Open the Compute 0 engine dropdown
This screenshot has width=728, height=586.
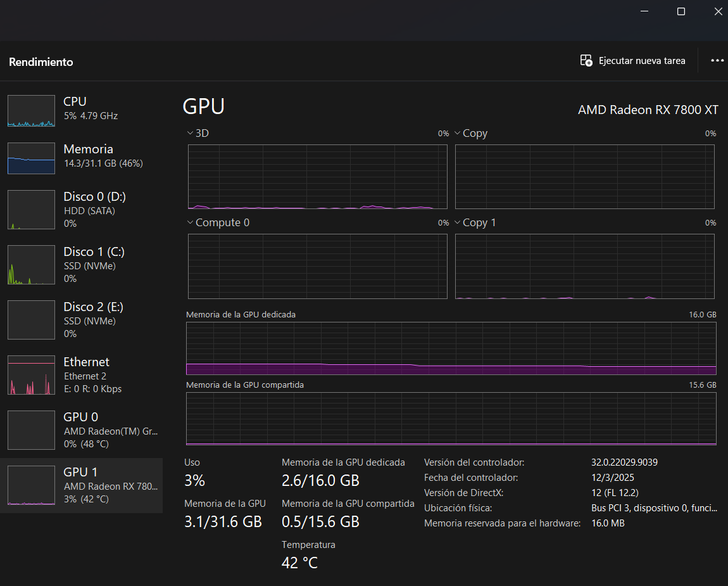tap(190, 223)
